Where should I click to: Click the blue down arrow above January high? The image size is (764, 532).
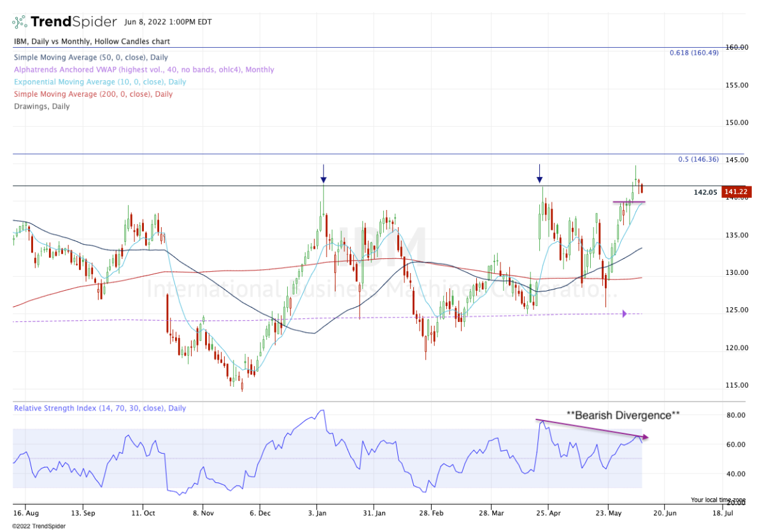click(x=323, y=172)
